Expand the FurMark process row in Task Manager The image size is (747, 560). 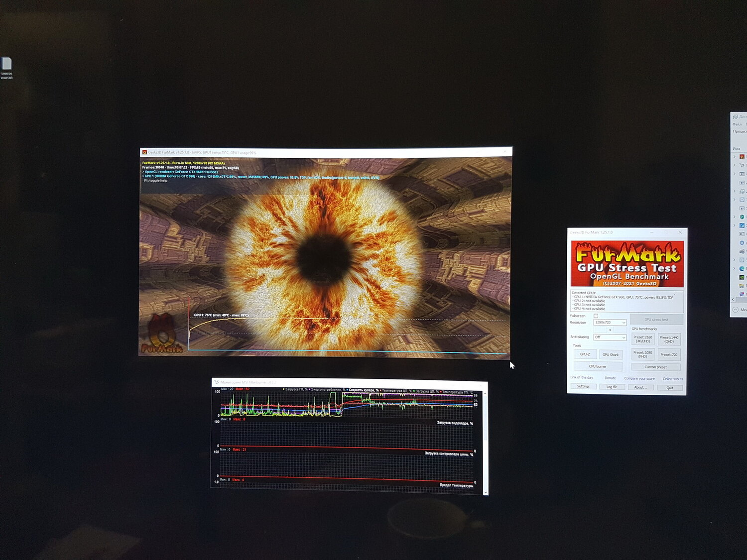click(x=735, y=157)
